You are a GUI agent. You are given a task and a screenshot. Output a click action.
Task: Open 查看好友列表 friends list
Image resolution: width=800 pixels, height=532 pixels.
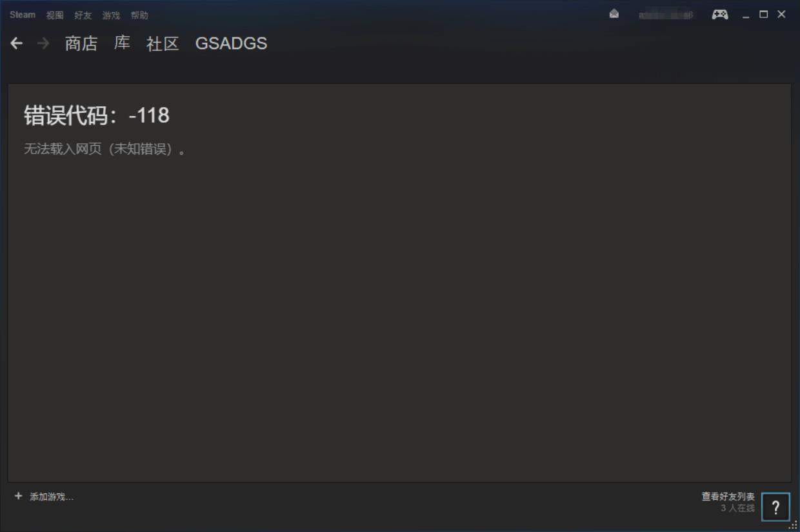[728, 497]
